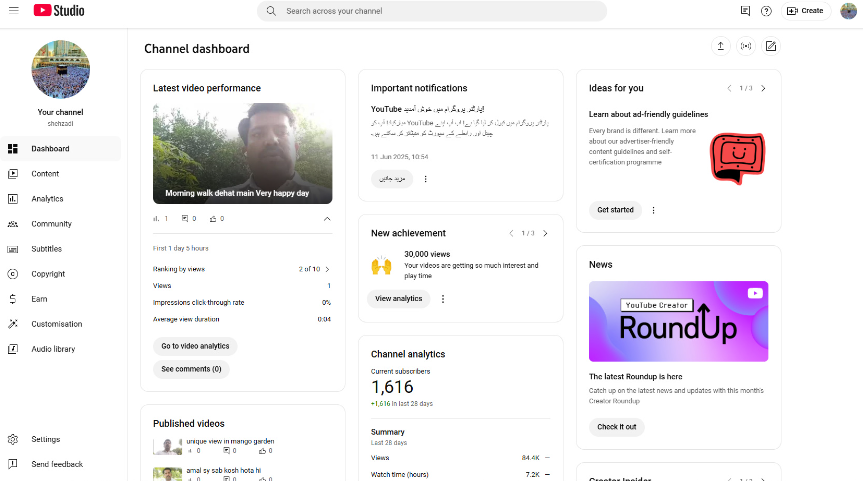Open the channel profile picture
The image size is (863, 481).
pos(61,69)
